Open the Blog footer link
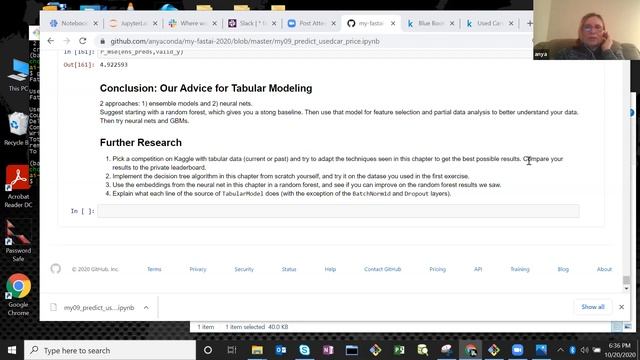640x360 pixels. tap(563, 269)
